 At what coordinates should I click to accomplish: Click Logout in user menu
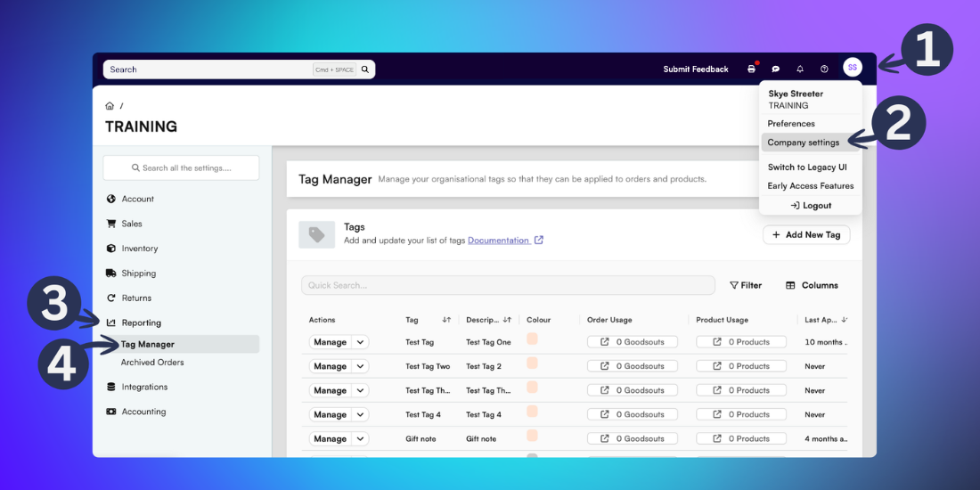pyautogui.click(x=810, y=206)
